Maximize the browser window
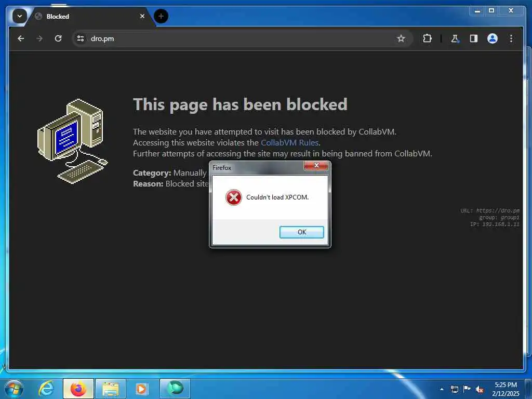 [x=491, y=11]
